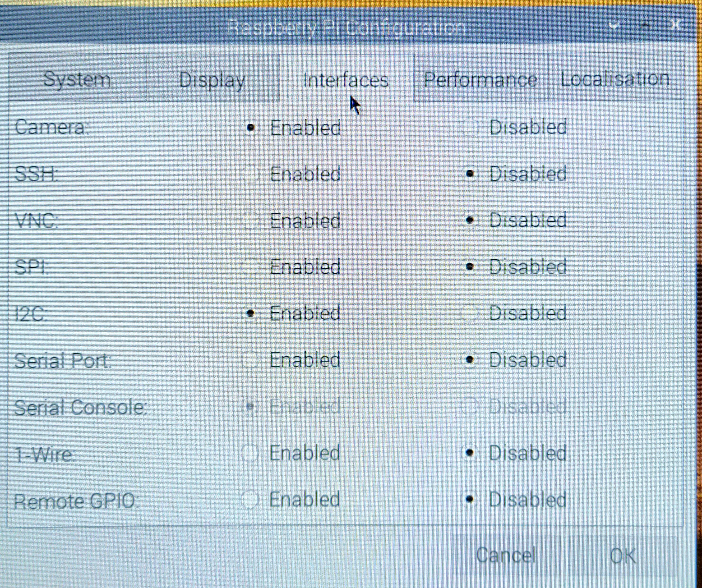The height and width of the screenshot is (588, 702).
Task: Disable the Camera interface
Action: [470, 127]
